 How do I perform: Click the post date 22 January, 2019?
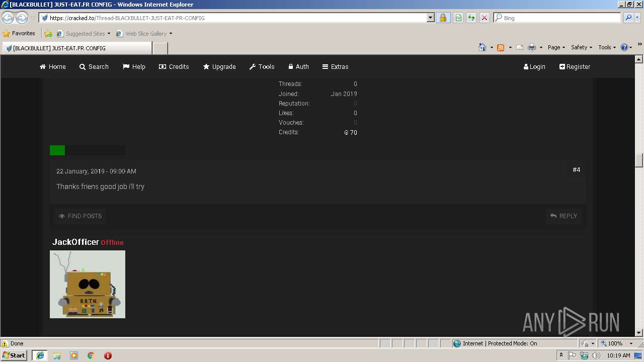click(x=80, y=171)
